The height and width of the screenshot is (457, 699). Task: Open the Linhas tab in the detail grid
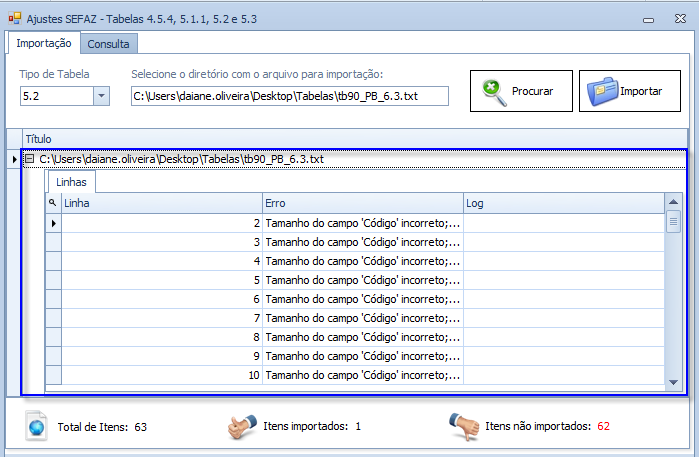pyautogui.click(x=71, y=182)
